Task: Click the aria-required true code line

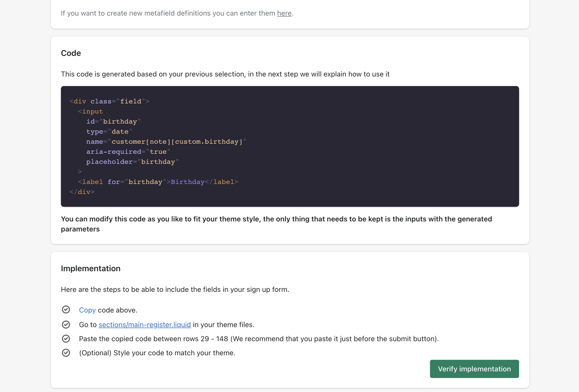Action: [x=128, y=151]
